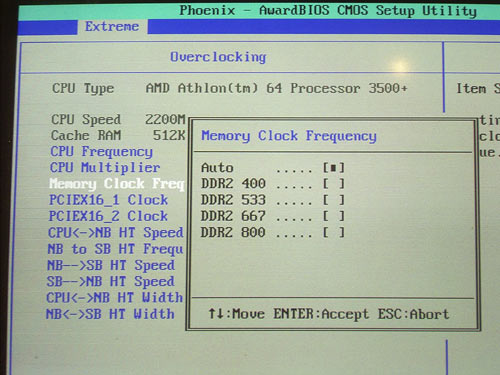Select the DDR2 400 option
Viewport: 500px width, 375px height.
pos(273,184)
